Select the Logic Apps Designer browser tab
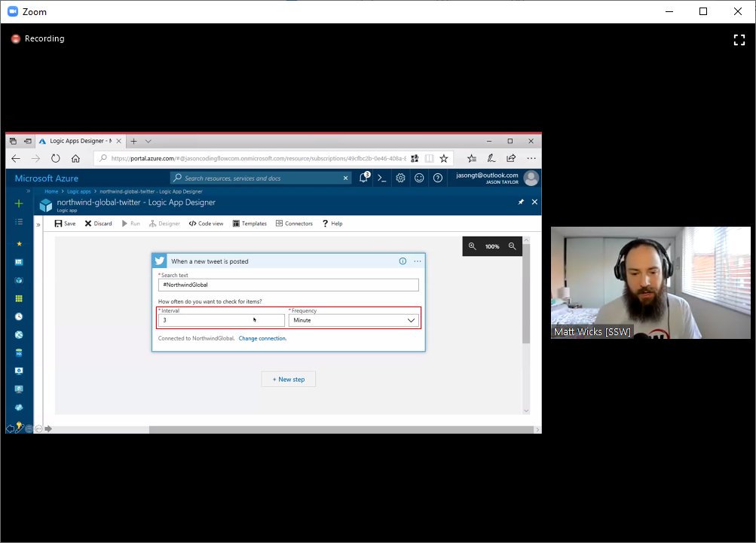The width and height of the screenshot is (756, 543). [79, 140]
